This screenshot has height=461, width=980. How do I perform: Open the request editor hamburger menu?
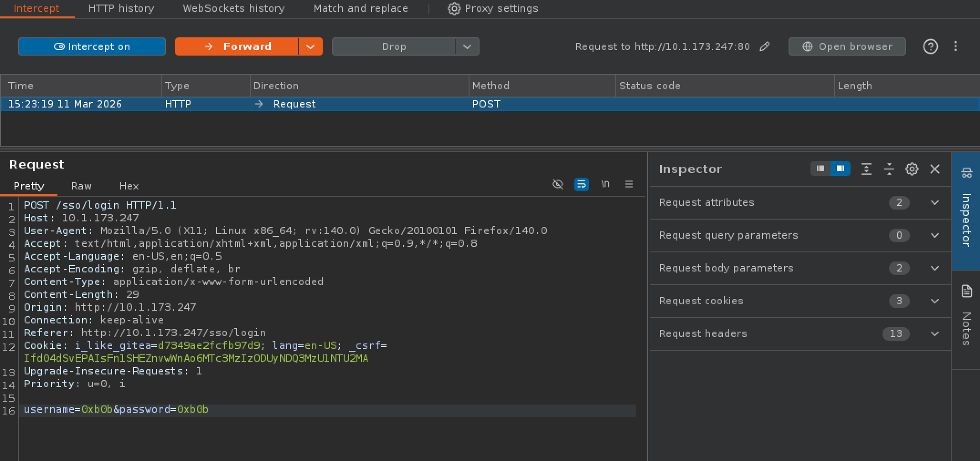click(x=629, y=184)
